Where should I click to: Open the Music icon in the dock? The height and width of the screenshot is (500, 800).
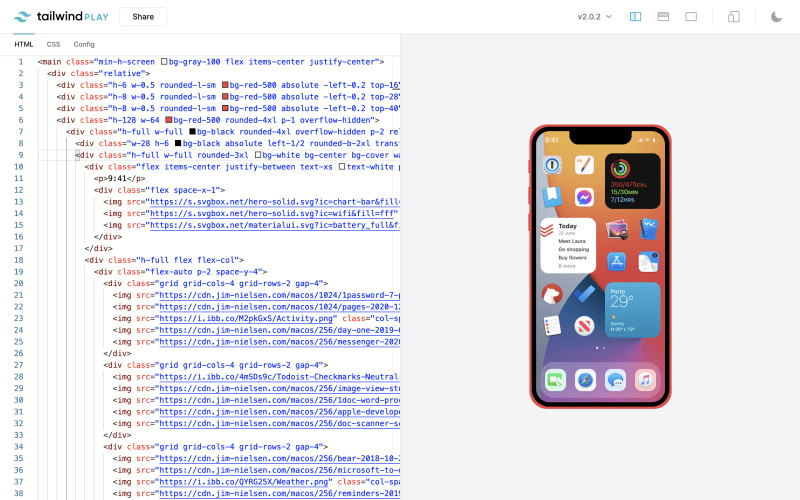click(x=645, y=380)
